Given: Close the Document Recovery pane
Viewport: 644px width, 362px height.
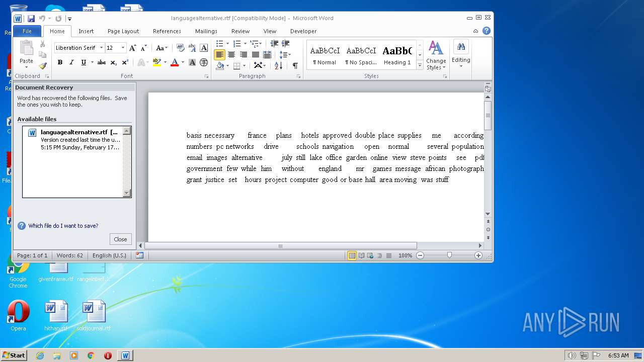Looking at the screenshot, I should tap(120, 239).
